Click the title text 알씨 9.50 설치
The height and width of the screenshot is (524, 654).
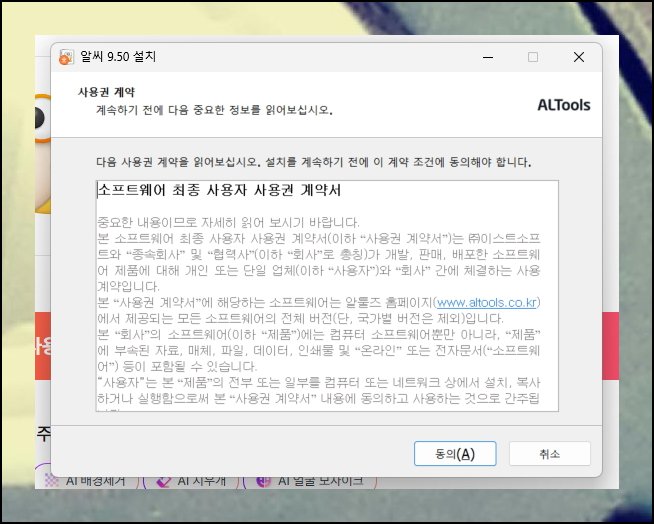tap(118, 56)
